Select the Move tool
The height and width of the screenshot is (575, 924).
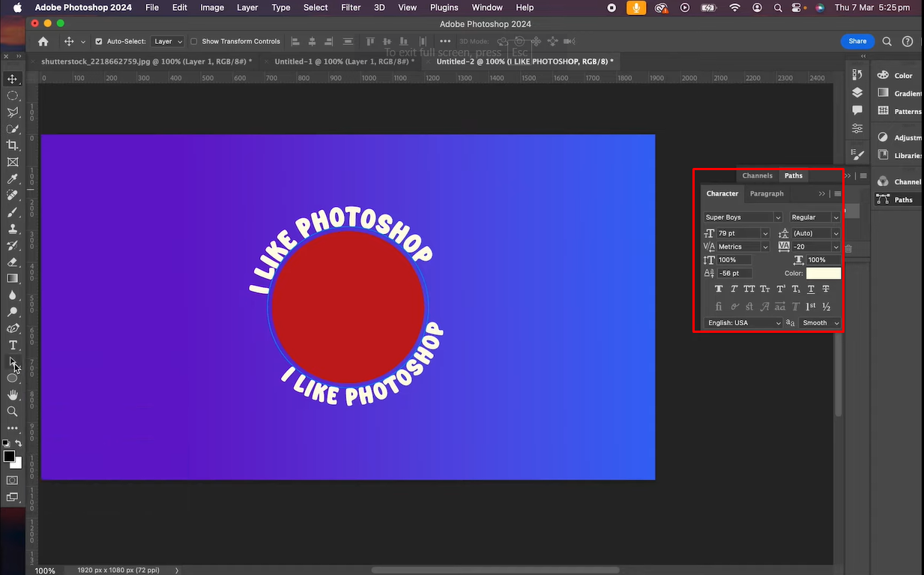(x=12, y=78)
